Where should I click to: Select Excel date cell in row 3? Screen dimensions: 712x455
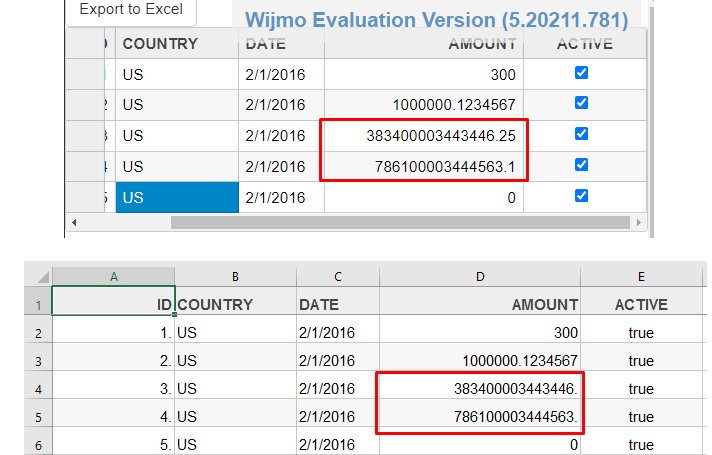[x=338, y=357]
